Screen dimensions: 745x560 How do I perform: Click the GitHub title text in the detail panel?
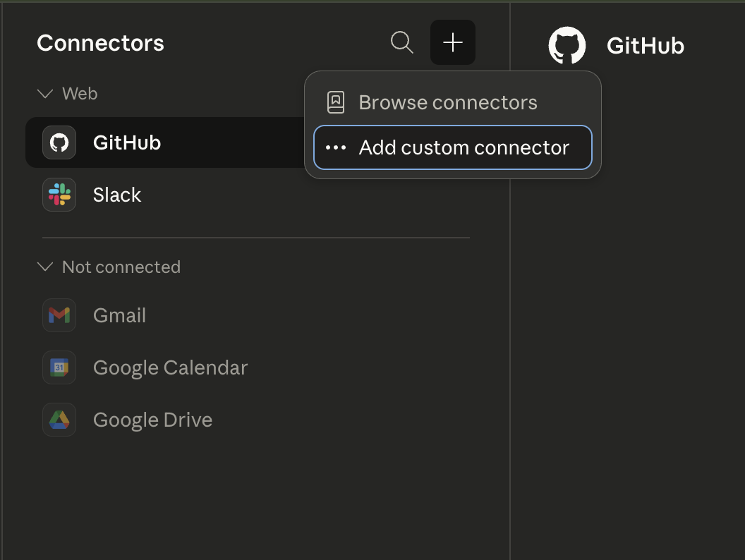(x=645, y=46)
